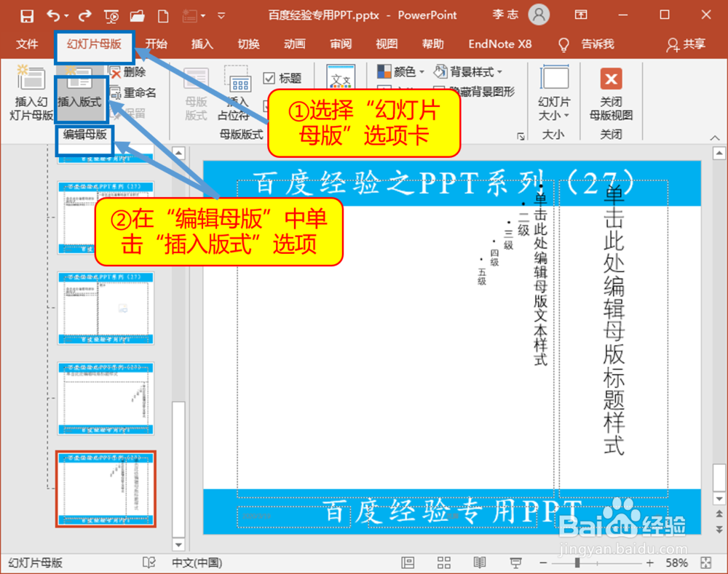Click the user account avatar
Image resolution: width=728 pixels, height=574 pixels.
tap(539, 15)
